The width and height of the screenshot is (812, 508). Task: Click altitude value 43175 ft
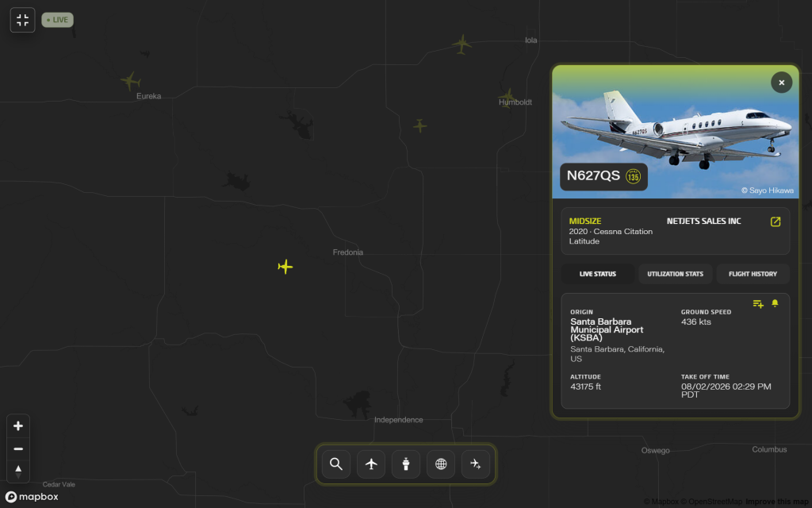(x=585, y=387)
